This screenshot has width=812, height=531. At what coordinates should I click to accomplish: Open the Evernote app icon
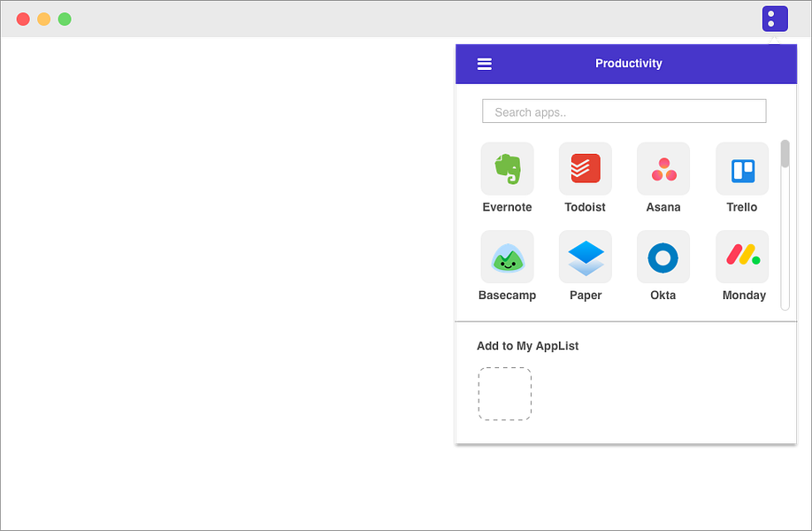(x=507, y=168)
